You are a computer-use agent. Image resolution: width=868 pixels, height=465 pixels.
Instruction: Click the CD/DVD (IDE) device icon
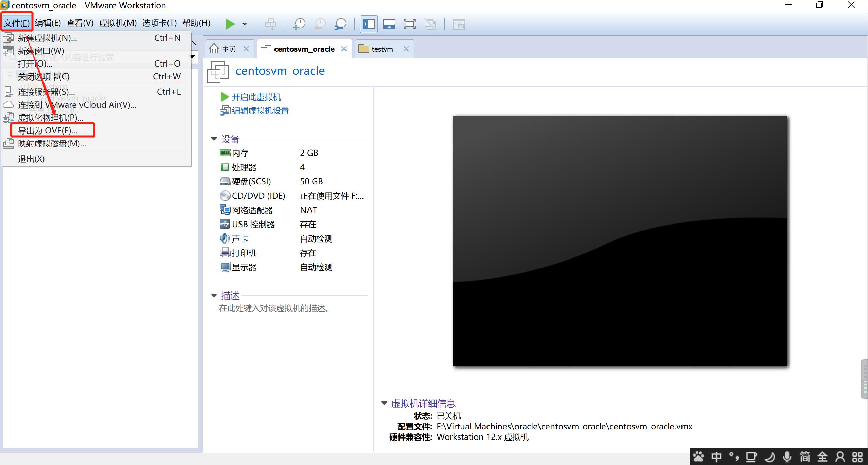225,196
